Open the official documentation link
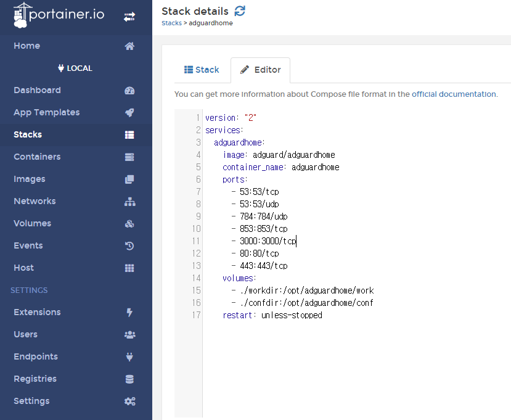The height and width of the screenshot is (420, 511). point(454,94)
